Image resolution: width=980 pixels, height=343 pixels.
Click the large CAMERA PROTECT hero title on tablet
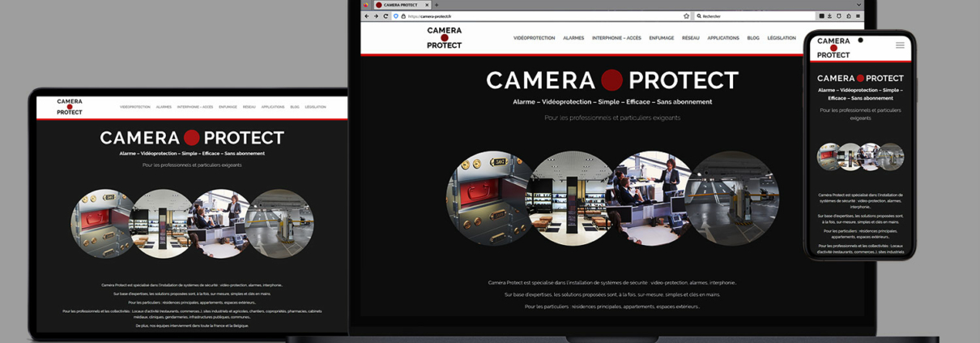[x=192, y=138]
